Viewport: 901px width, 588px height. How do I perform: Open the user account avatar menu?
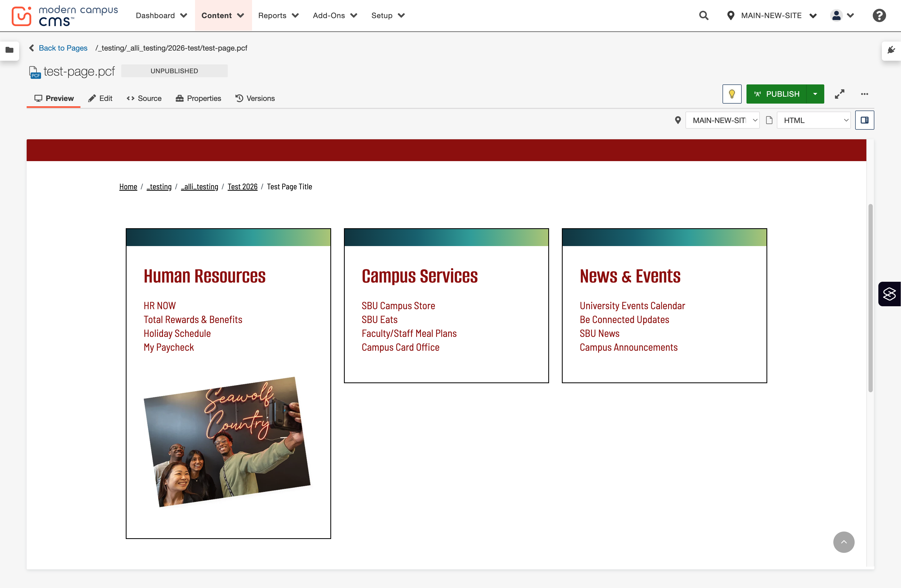tap(842, 15)
